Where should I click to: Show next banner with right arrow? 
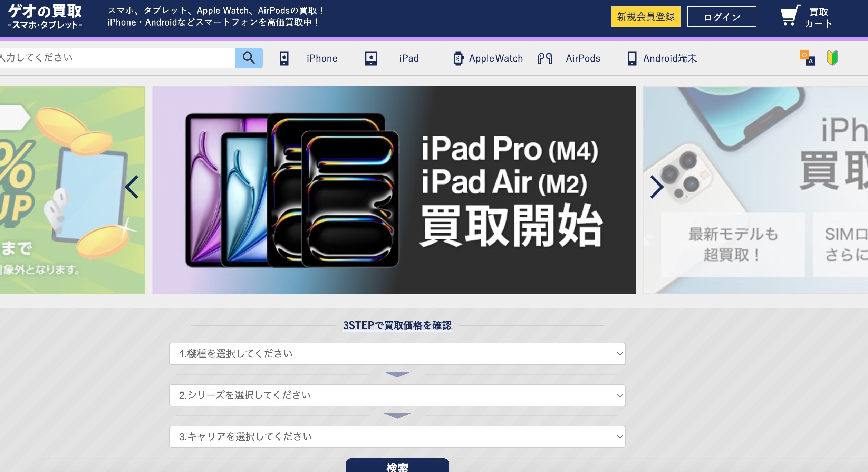tap(656, 187)
